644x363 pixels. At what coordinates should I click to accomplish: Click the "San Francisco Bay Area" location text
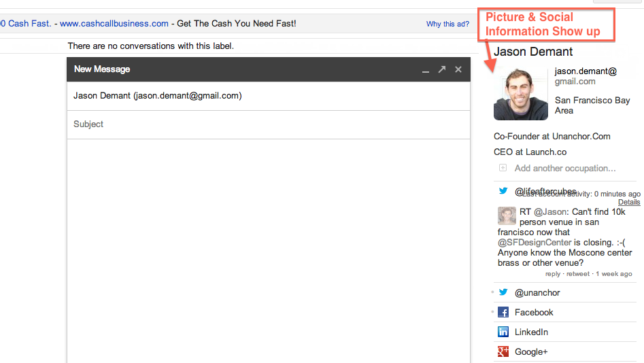click(592, 105)
